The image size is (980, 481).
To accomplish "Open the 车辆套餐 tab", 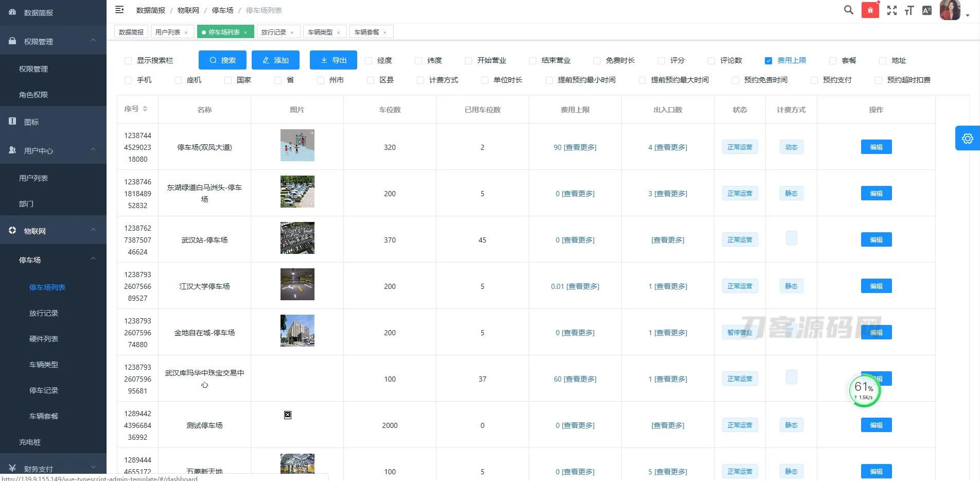I will click(x=367, y=31).
